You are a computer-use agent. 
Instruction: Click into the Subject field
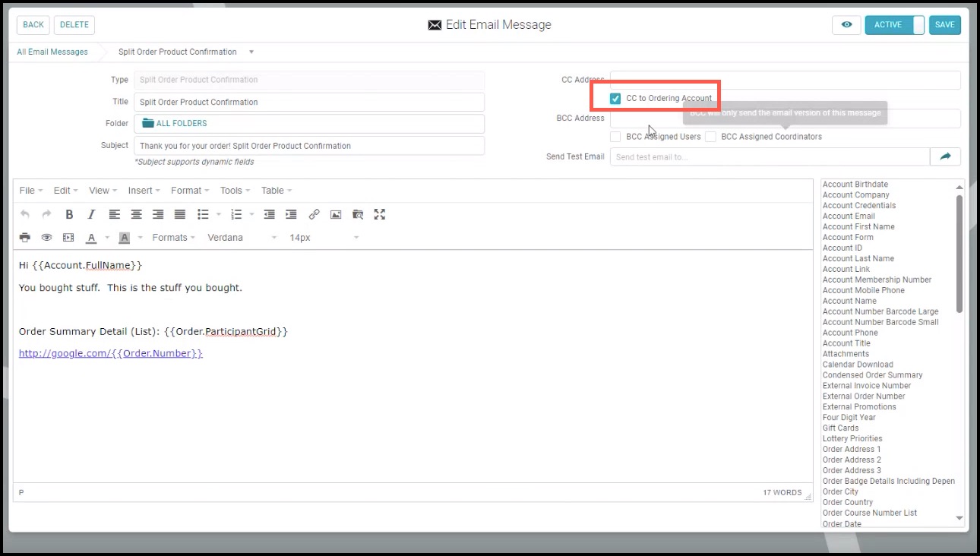309,146
